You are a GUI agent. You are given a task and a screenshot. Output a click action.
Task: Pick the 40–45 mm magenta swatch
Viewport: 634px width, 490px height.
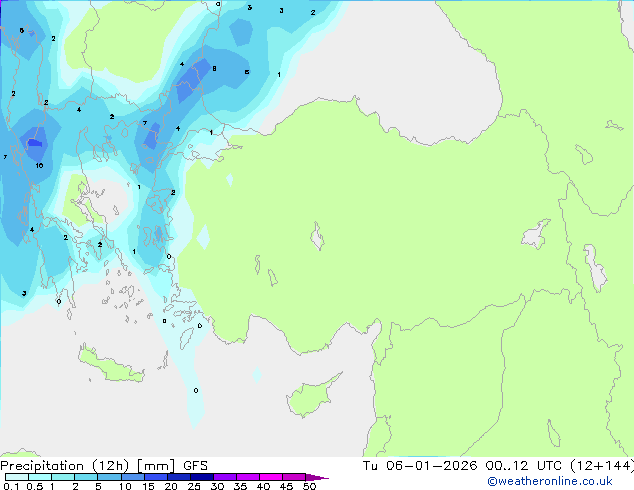click(x=271, y=477)
